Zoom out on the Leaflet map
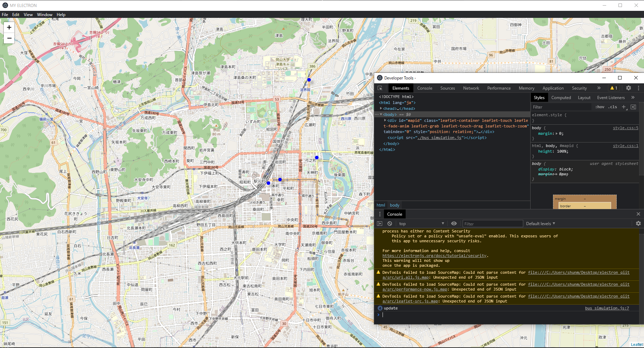The width and height of the screenshot is (644, 348). (9, 38)
